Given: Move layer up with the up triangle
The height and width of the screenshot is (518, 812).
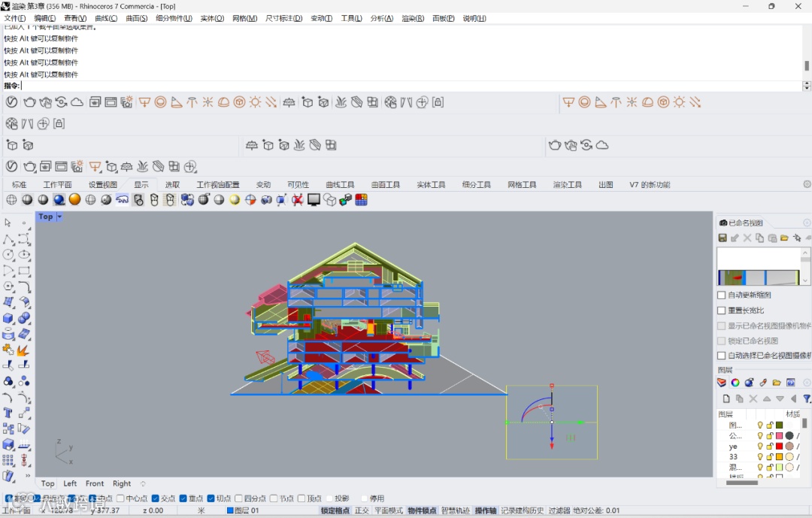Looking at the screenshot, I should tap(767, 398).
